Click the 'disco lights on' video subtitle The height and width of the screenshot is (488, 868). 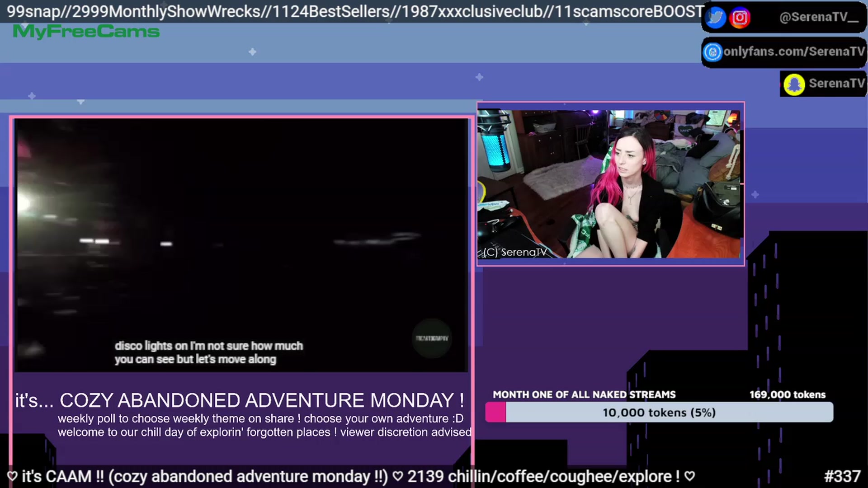point(208,352)
